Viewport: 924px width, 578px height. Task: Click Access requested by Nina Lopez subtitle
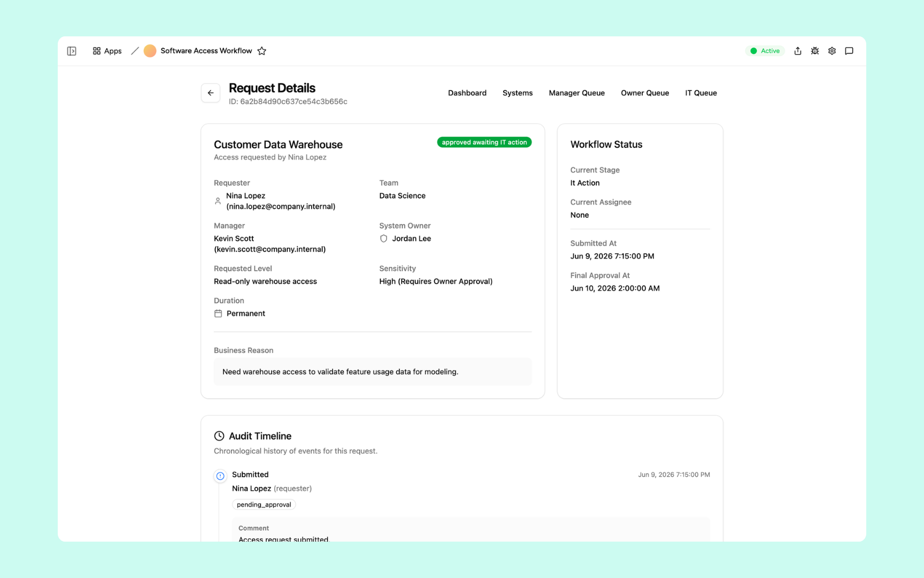click(x=270, y=157)
